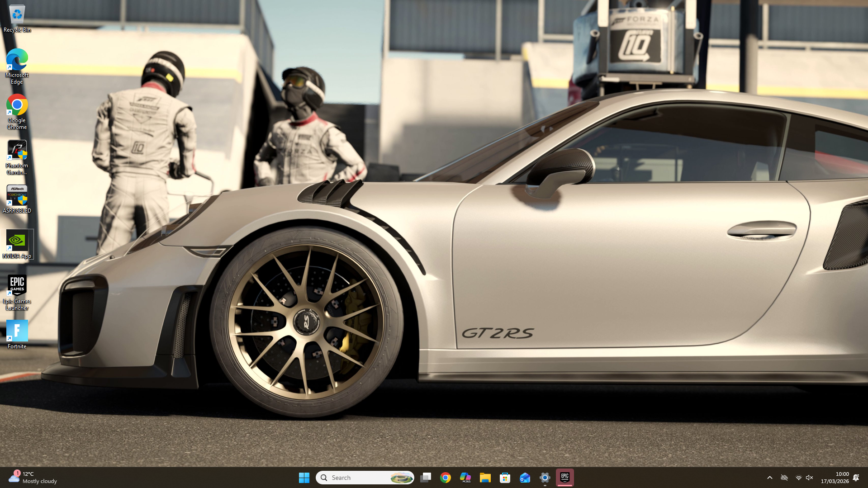Expand hidden system tray icons
Image resolution: width=868 pixels, height=488 pixels.
(770, 478)
